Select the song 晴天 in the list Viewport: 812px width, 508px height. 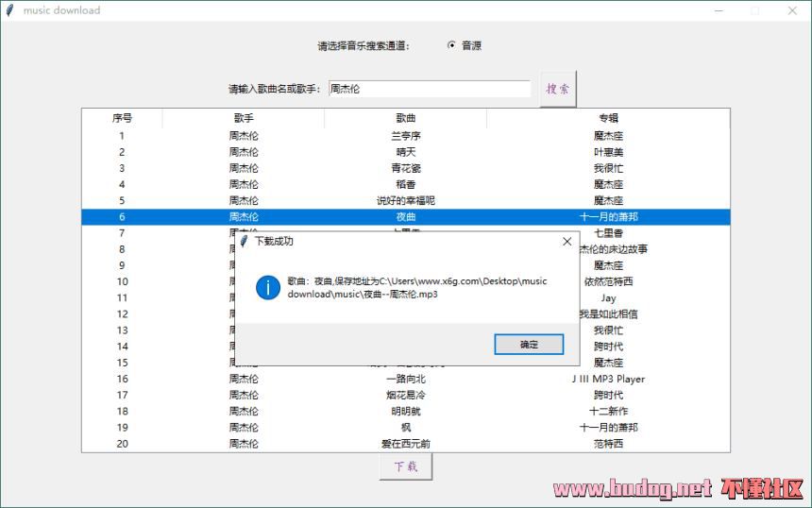(405, 152)
